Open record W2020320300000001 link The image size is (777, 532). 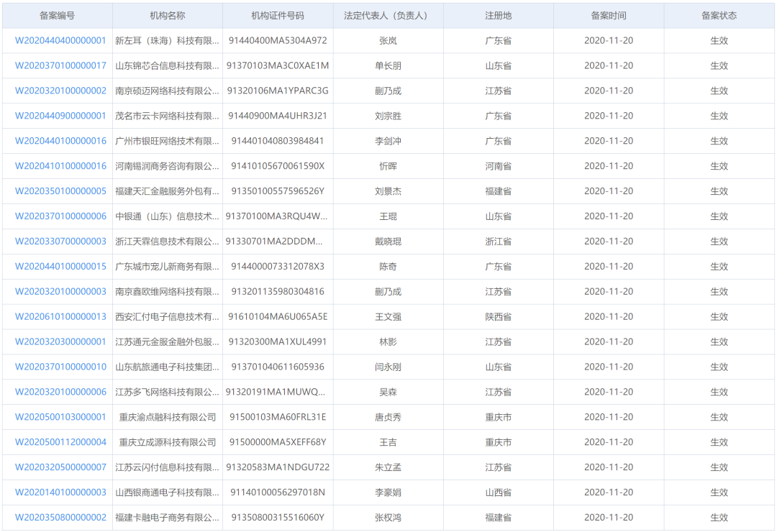point(60,341)
